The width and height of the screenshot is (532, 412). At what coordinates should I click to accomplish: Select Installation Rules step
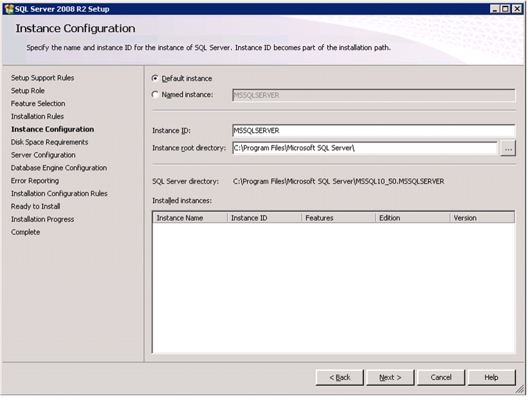click(x=37, y=117)
